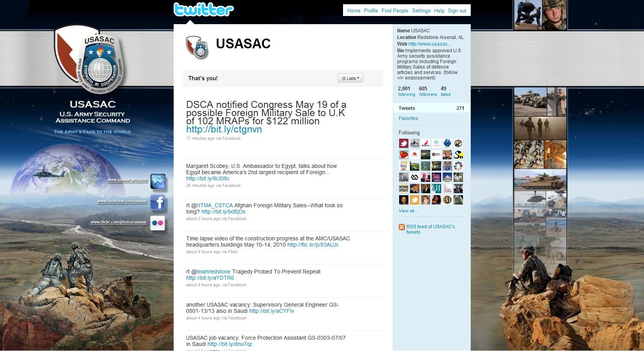Open Help in top navigation
644x351 pixels.
439,11
